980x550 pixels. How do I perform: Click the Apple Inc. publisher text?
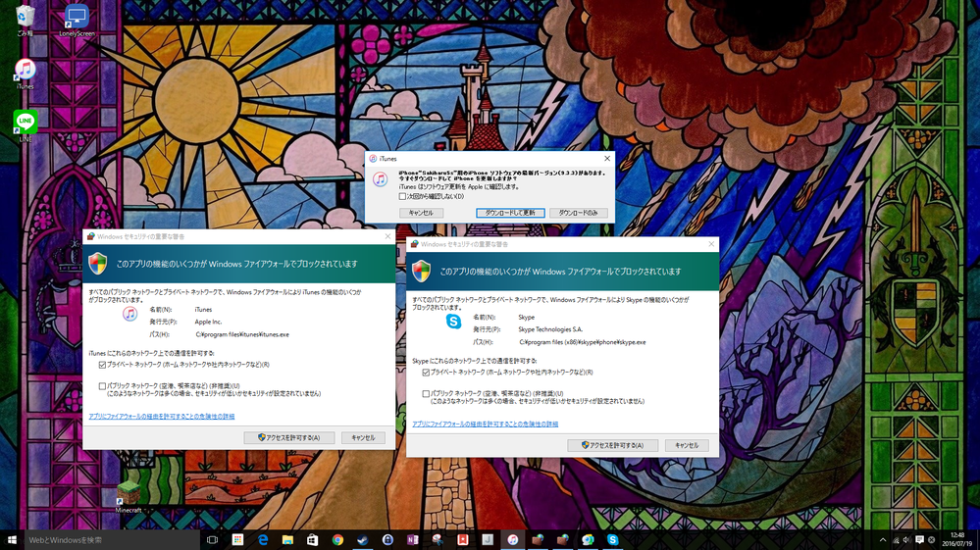point(208,323)
